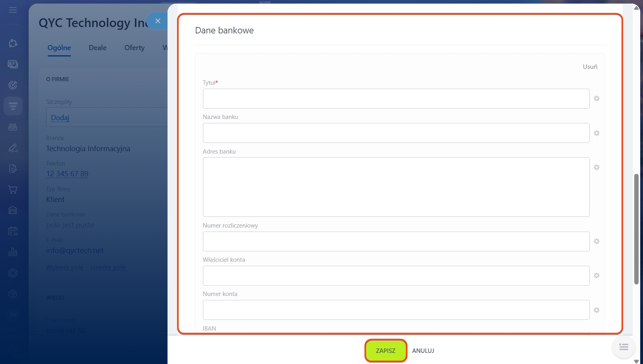Viewport: 643px width, 364px height.
Task: Switch to the Deale tab
Action: pos(97,48)
